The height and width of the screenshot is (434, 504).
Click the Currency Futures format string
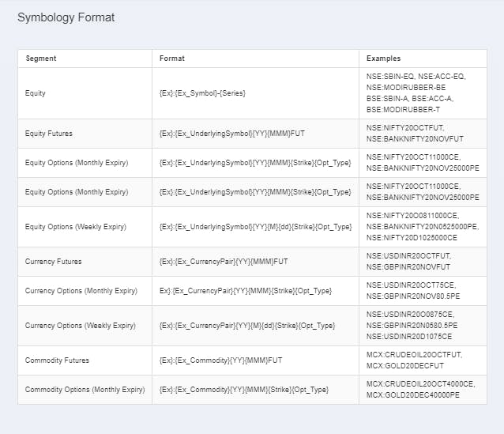coord(224,262)
